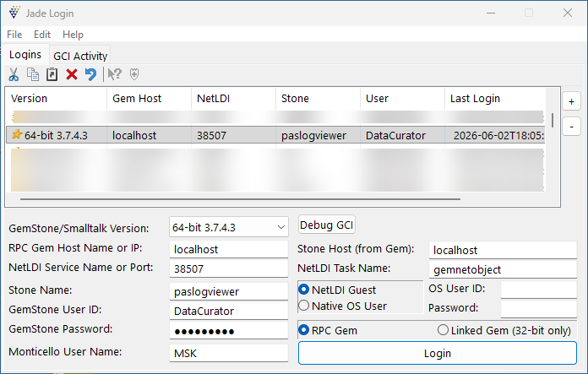Click the Login button
The width and height of the screenshot is (588, 374).
click(x=438, y=353)
